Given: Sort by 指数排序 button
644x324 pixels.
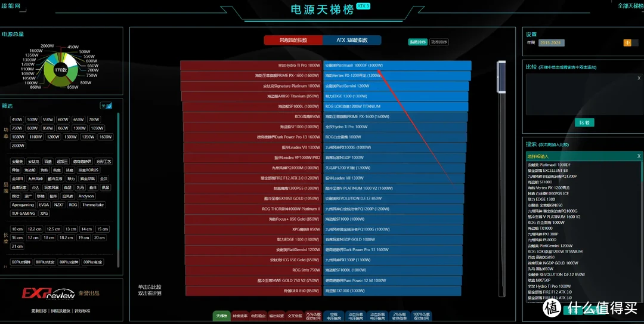Looking at the screenshot, I should tap(417, 42).
